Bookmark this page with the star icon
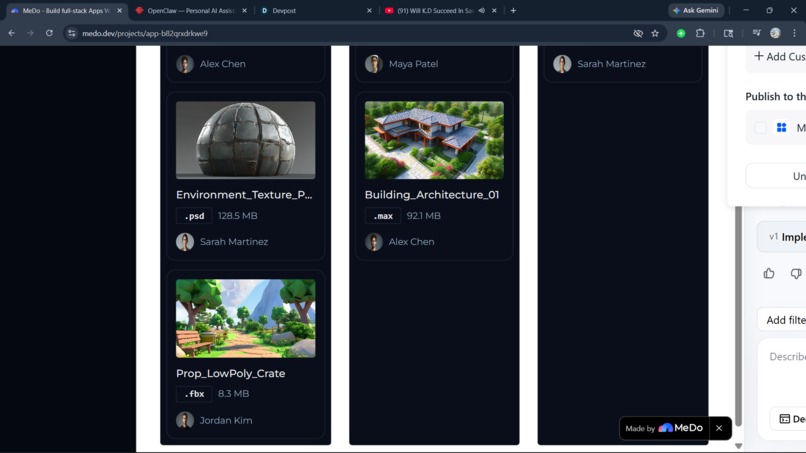 pos(655,33)
